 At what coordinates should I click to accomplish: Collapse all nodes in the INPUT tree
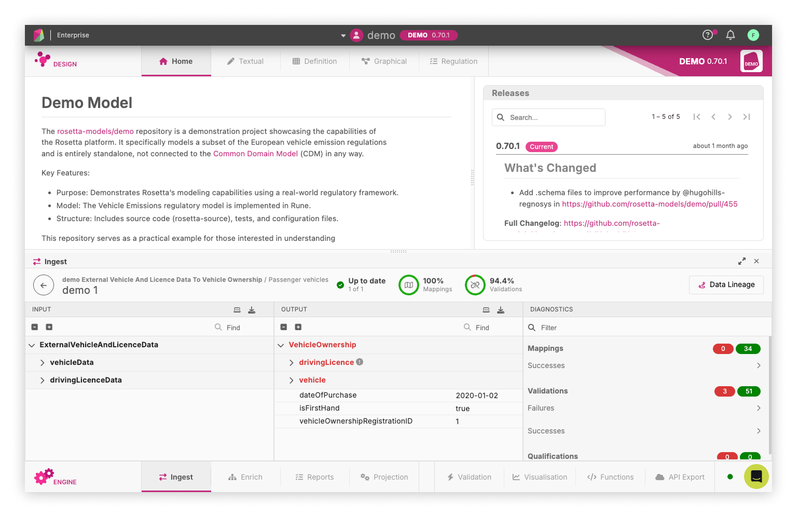[x=34, y=326]
